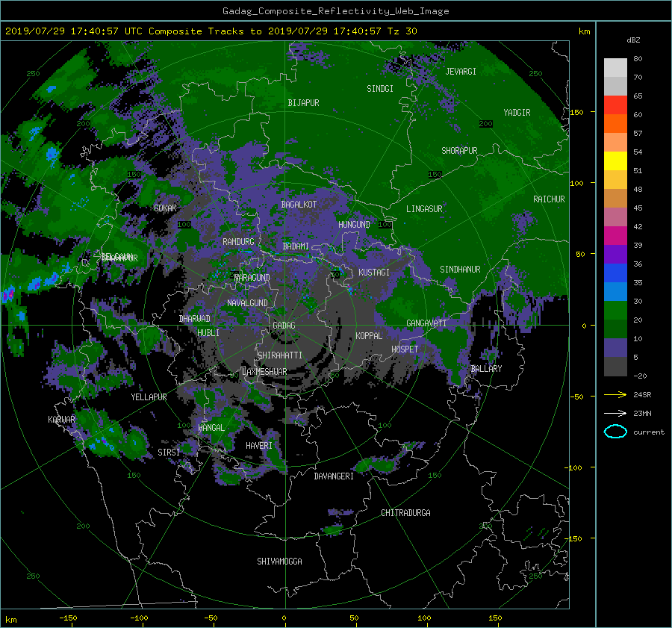The width and height of the screenshot is (672, 628).
Task: Pick the dark gray 5 dBZ swatch
Action: coord(615,366)
